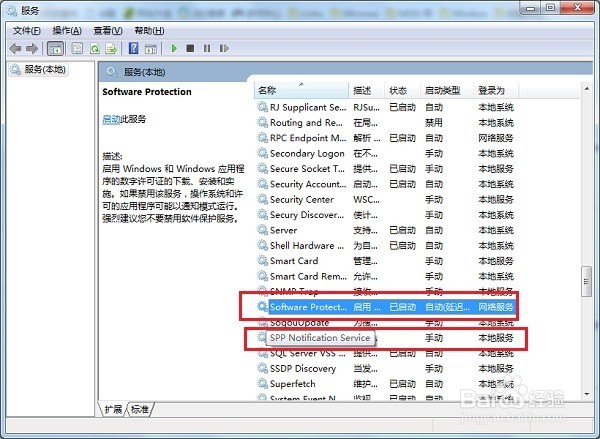Viewport: 600px width, 439px height.
Task: Select the Software Protect... service row
Action: point(385,307)
